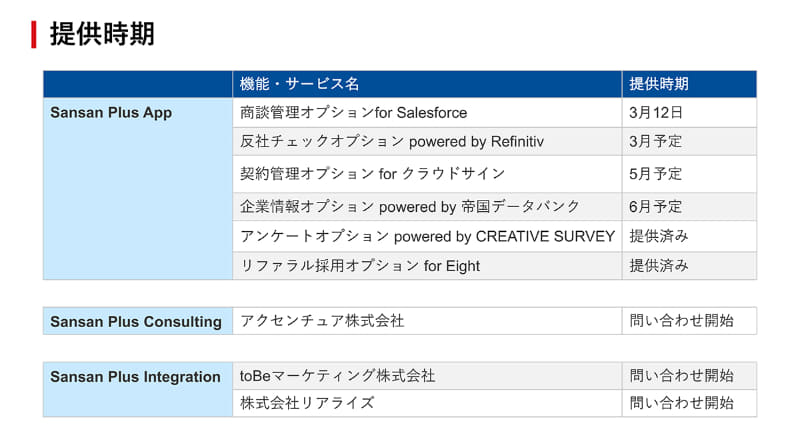This screenshot has height=437, width=800.
Task: Click the Sansan Plus Consulting cell
Action: (x=136, y=321)
